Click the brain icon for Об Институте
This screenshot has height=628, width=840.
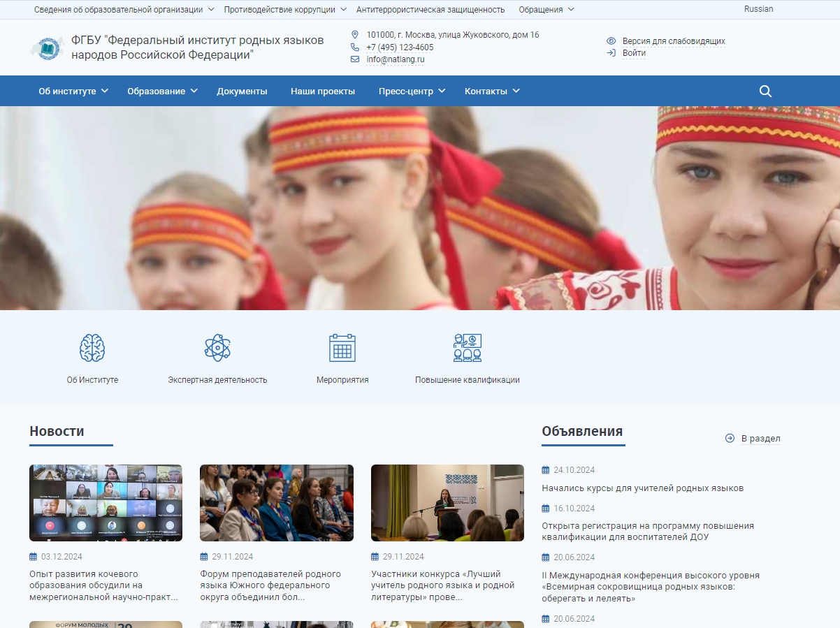click(92, 347)
